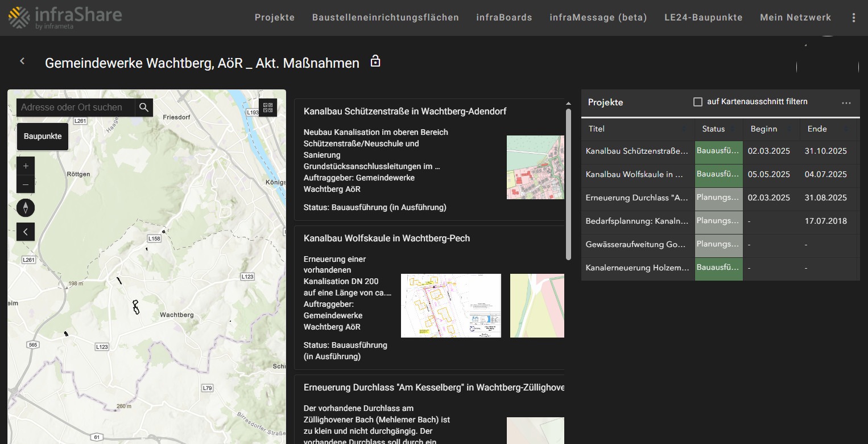
Task: Open infraBoards from navigation bar
Action: tap(504, 18)
